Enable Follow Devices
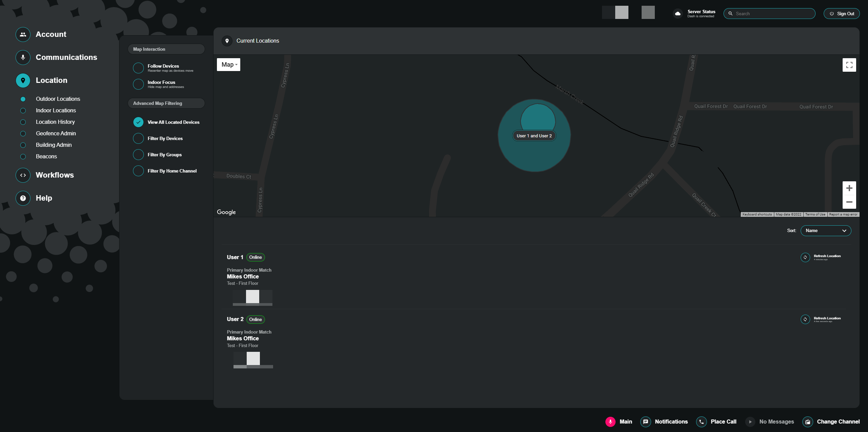This screenshot has height=432, width=868. [x=138, y=68]
